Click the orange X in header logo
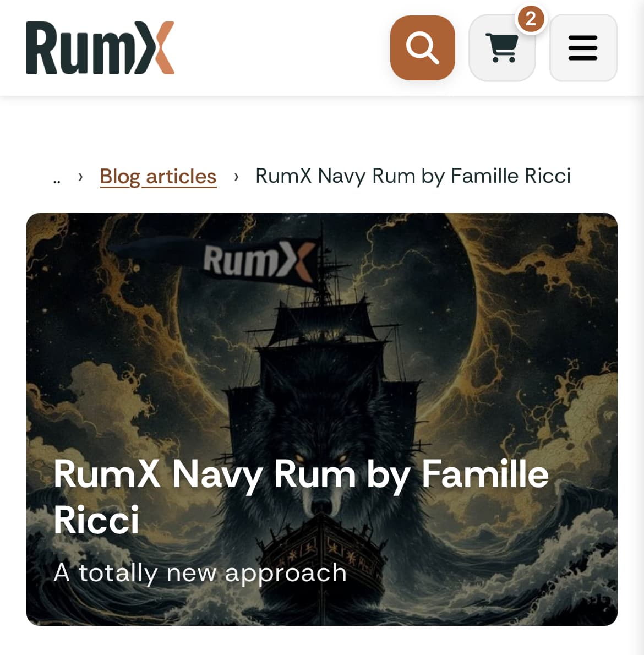 [160, 48]
